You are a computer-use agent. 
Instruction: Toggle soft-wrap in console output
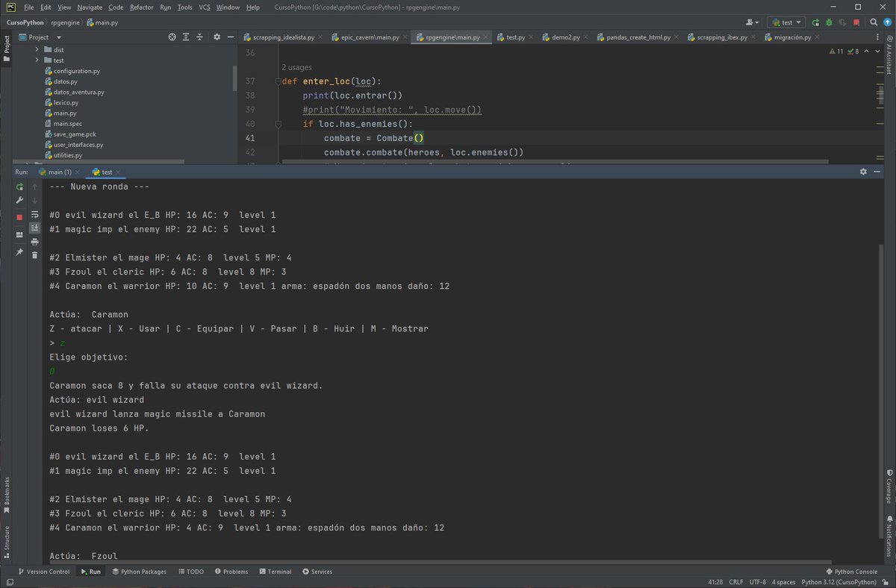[34, 214]
